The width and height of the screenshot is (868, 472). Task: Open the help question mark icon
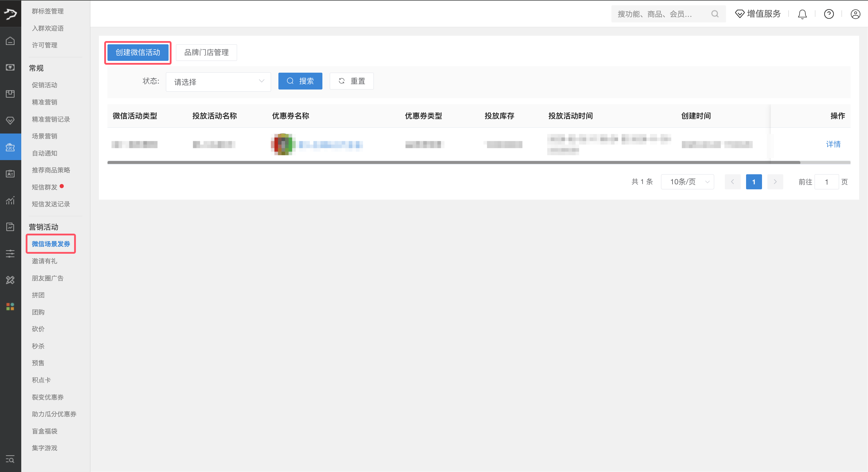coord(828,14)
